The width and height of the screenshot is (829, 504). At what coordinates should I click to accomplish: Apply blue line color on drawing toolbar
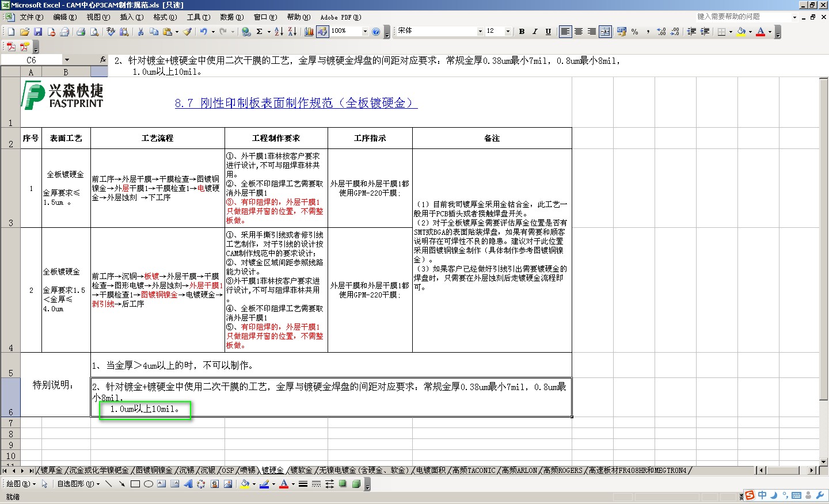pos(264,484)
